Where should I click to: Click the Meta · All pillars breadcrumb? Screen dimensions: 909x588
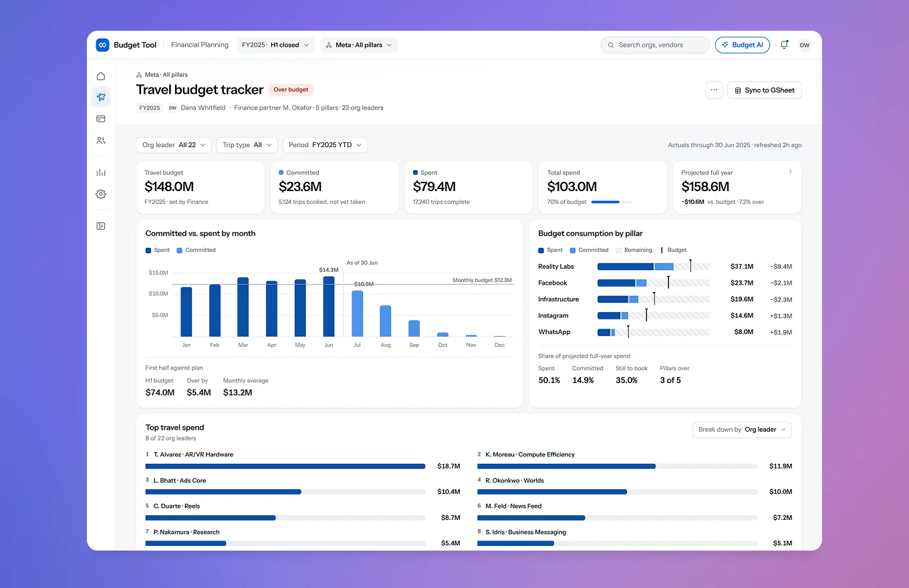click(162, 75)
